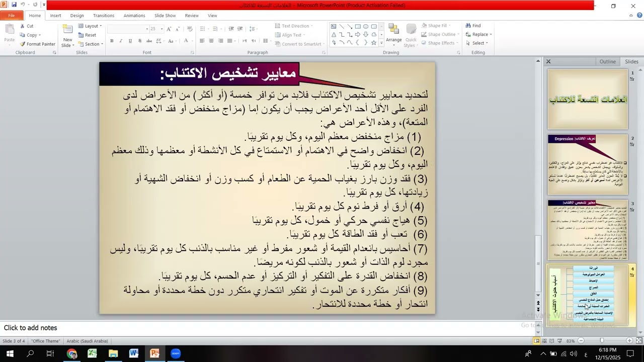The height and width of the screenshot is (362, 644).
Task: Adjust the zoom slider handle
Action: click(x=602, y=341)
